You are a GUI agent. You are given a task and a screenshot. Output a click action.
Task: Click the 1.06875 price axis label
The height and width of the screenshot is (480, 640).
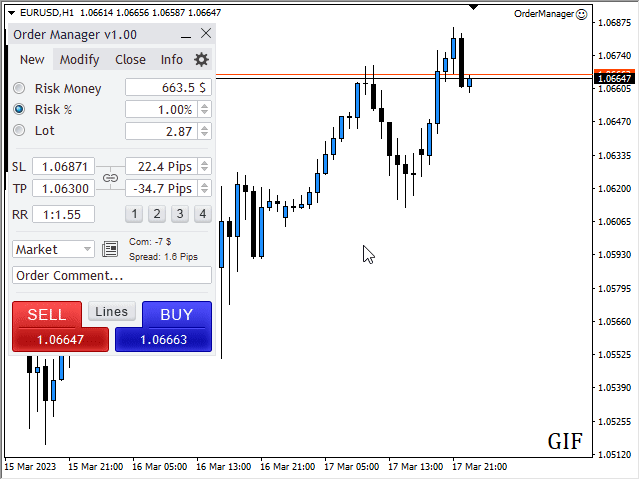click(614, 22)
